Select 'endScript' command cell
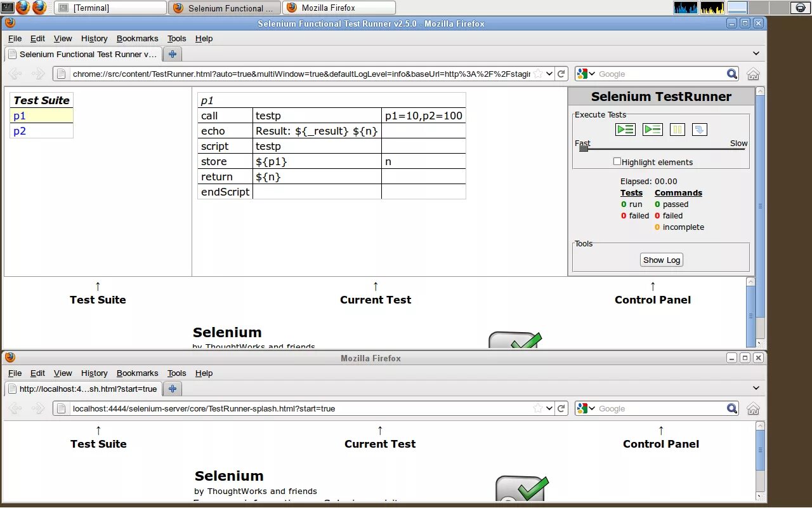 (225, 192)
